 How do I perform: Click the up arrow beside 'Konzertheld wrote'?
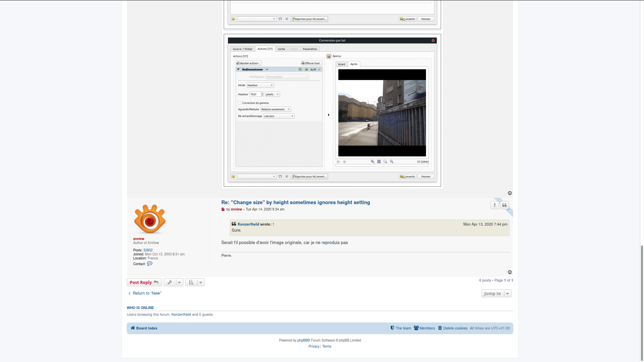(x=273, y=225)
